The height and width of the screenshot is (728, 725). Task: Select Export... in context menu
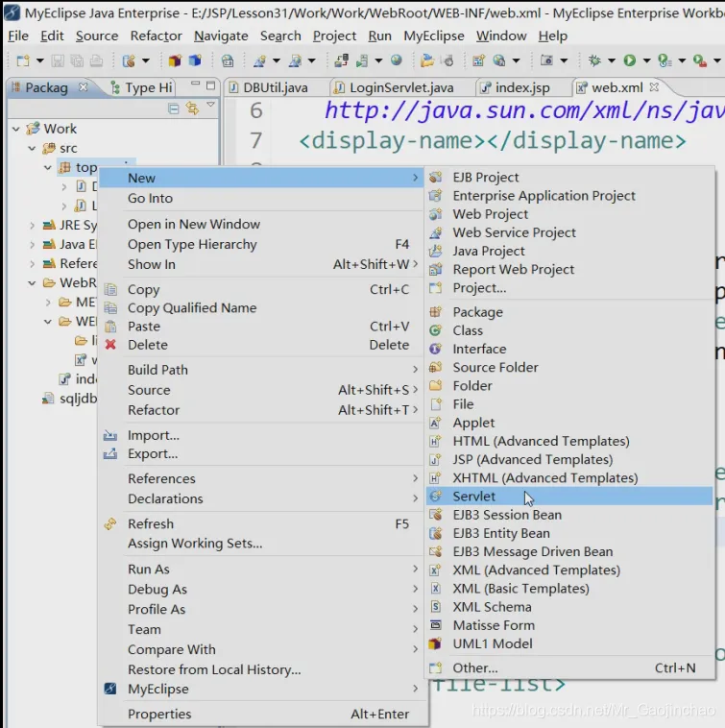(261, 453)
